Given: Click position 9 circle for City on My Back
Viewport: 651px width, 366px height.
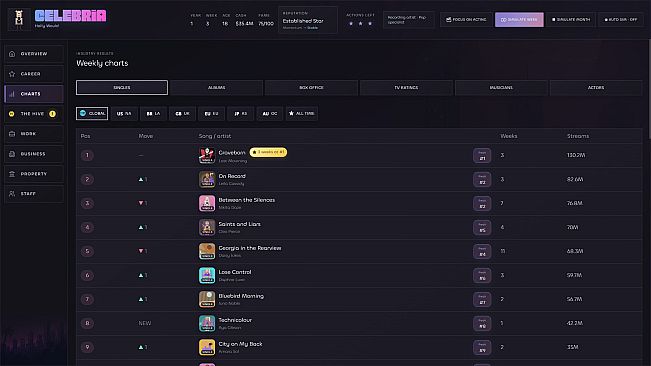Looking at the screenshot, I should pos(87,347).
